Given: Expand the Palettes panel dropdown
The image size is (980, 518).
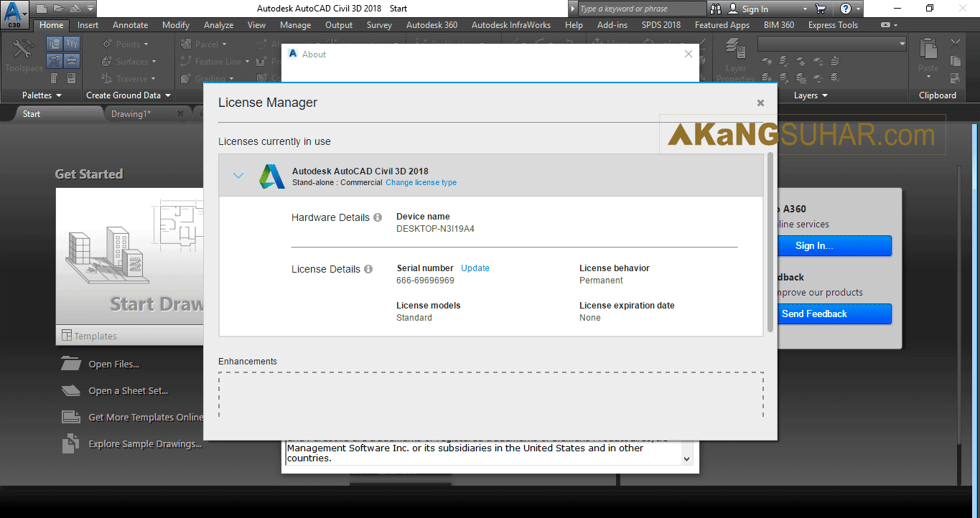Looking at the screenshot, I should [x=42, y=95].
